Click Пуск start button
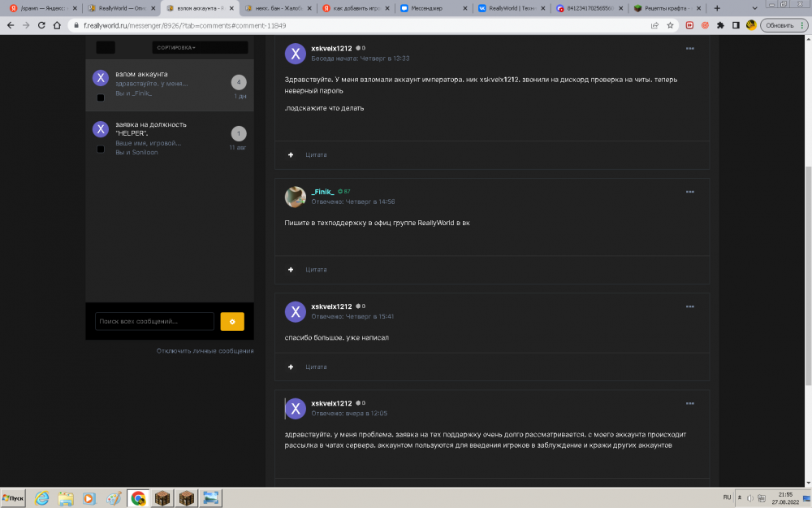Viewport: 812px width, 508px height. click(x=13, y=499)
